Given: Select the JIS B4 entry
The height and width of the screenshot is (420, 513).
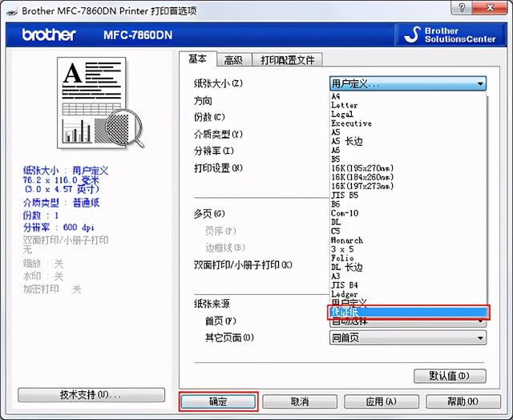Looking at the screenshot, I should click(x=345, y=285).
